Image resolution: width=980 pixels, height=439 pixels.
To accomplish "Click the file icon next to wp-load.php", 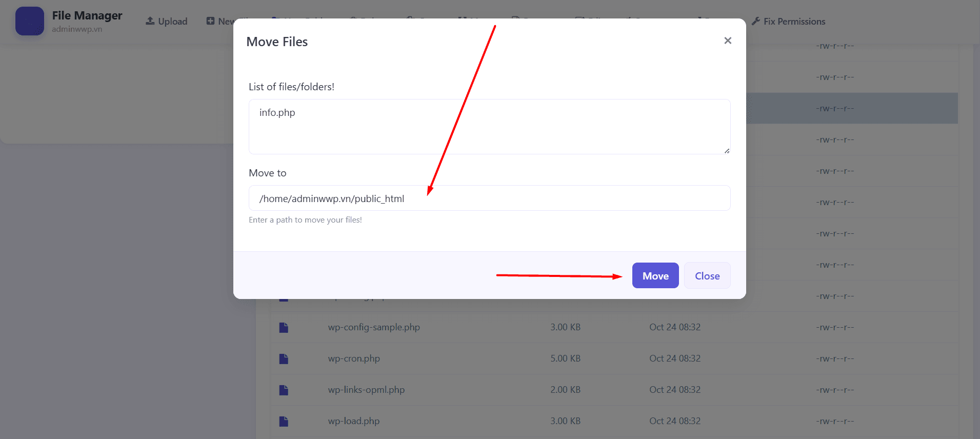I will coord(284,422).
